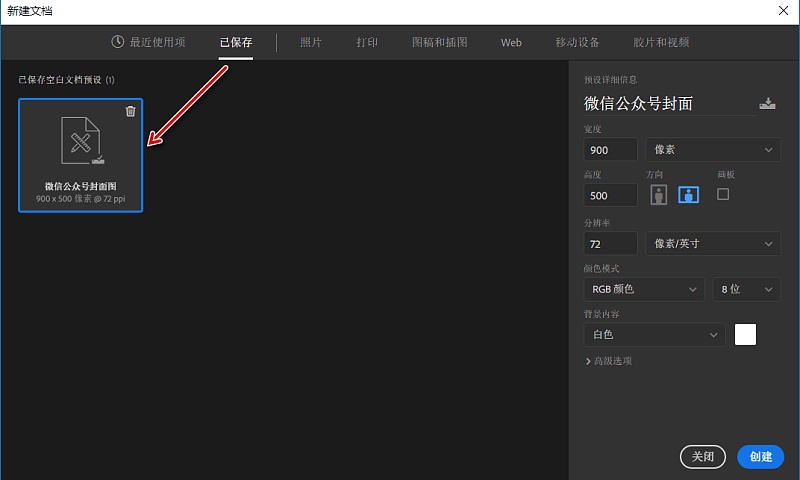Click the preset name field 微信公众号封面
800x480 pixels.
pos(669,104)
